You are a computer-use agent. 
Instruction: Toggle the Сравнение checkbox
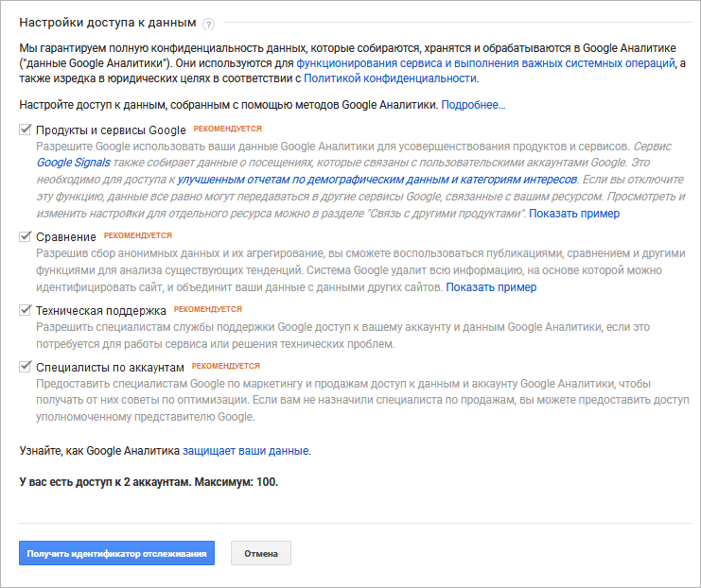pos(25,236)
